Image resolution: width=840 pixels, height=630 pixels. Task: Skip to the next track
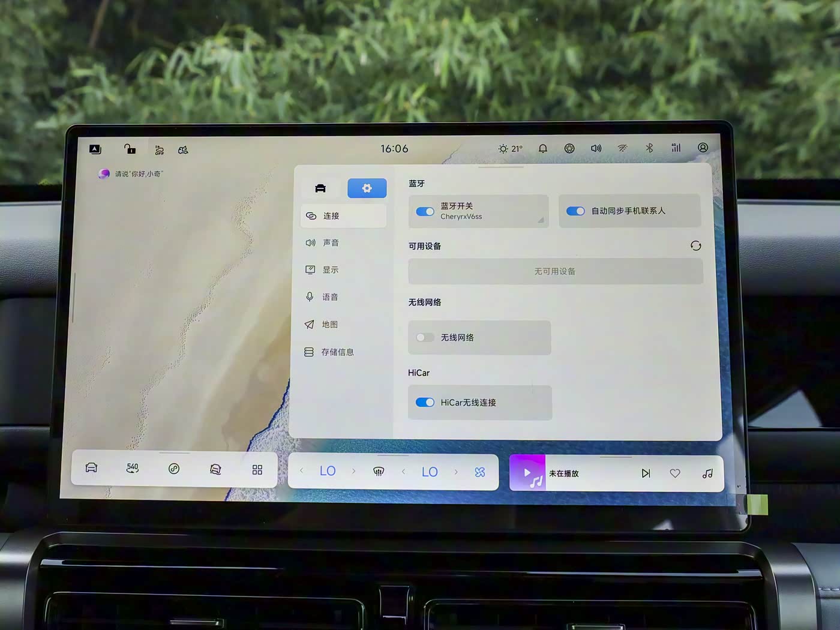point(646,473)
